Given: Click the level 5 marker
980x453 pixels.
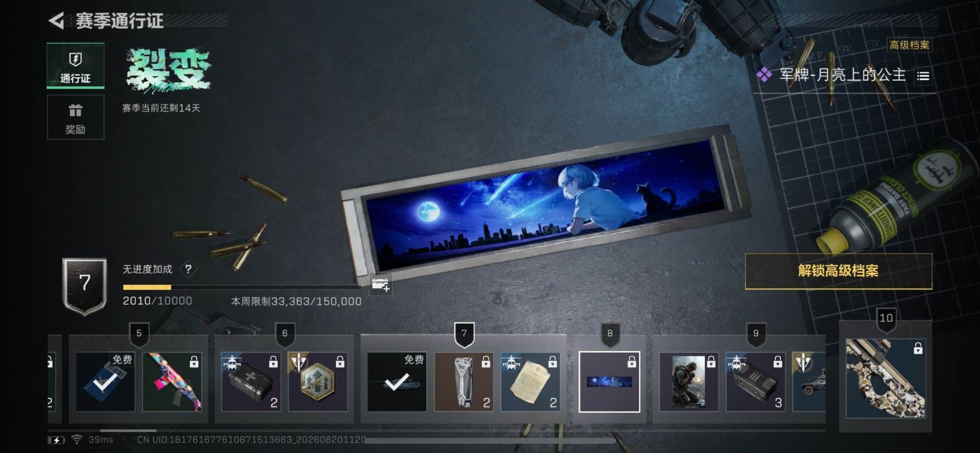Looking at the screenshot, I should pyautogui.click(x=139, y=334).
